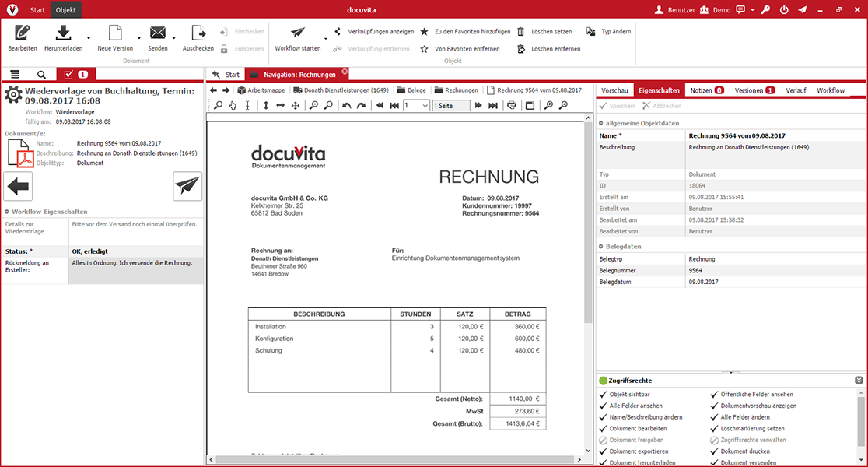The height and width of the screenshot is (467, 868).
Task: Click the four-way arrows fit page icon
Action: (x=296, y=105)
